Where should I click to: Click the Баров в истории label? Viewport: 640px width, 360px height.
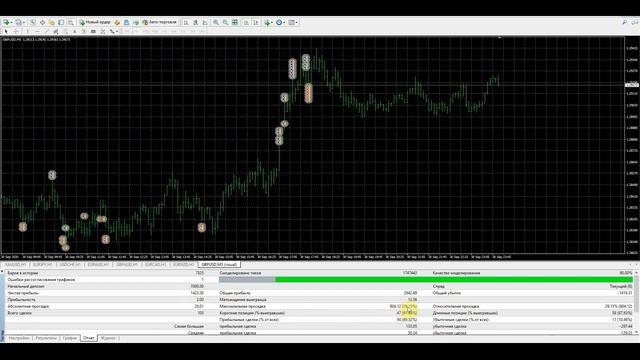(x=22, y=273)
